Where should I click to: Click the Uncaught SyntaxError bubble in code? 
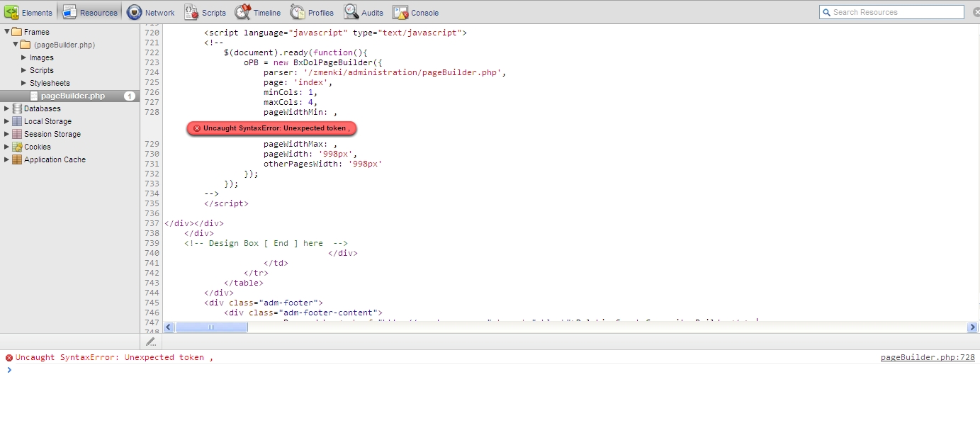[x=271, y=128]
